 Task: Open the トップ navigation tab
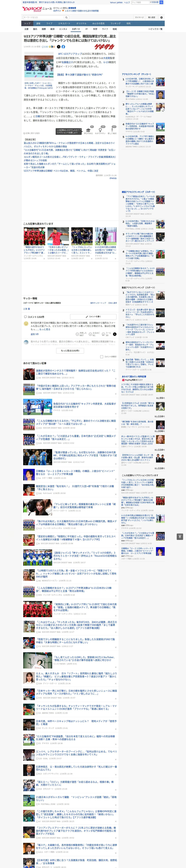coord(27,23)
